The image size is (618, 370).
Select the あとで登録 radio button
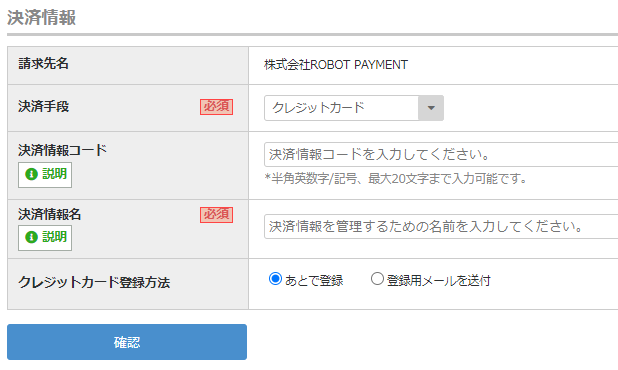pos(275,279)
